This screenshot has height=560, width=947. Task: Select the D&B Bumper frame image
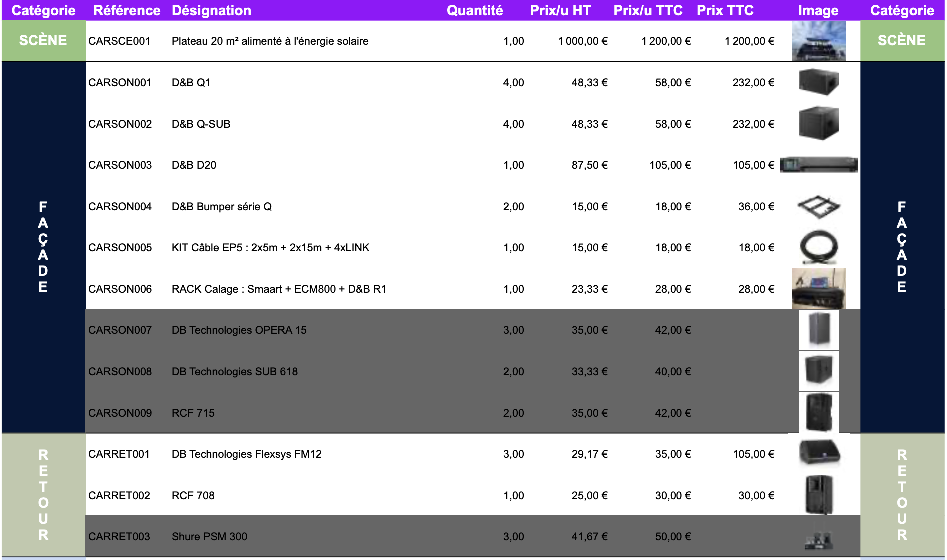click(818, 206)
